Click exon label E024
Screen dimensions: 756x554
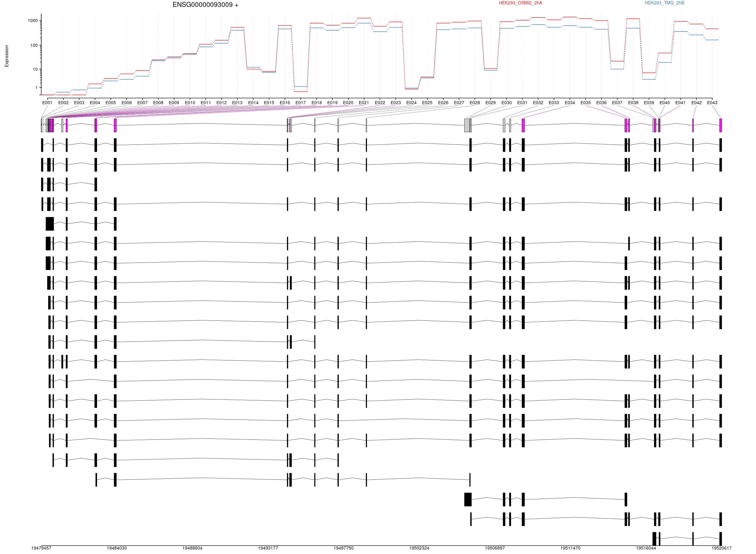411,103
